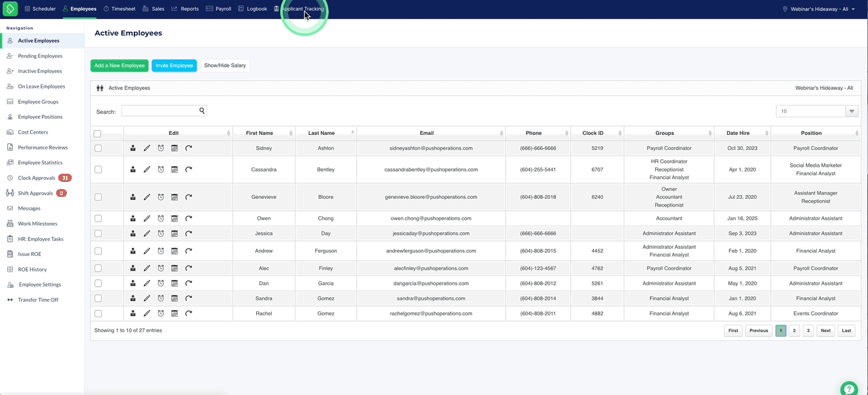Click clock icon in Dan Garcia row
The height and width of the screenshot is (395, 868).
tap(161, 284)
